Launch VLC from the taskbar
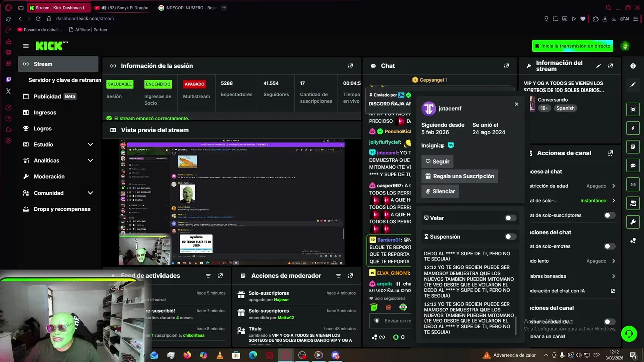 coord(220,355)
